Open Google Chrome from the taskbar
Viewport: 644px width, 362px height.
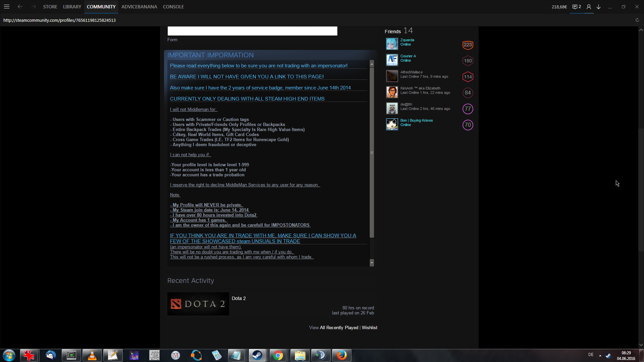278,355
